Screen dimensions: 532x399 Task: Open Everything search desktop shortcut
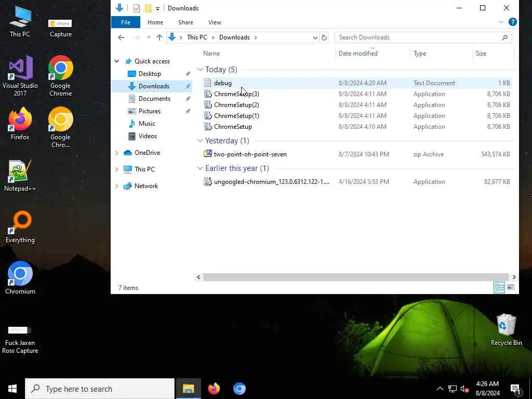tap(20, 227)
